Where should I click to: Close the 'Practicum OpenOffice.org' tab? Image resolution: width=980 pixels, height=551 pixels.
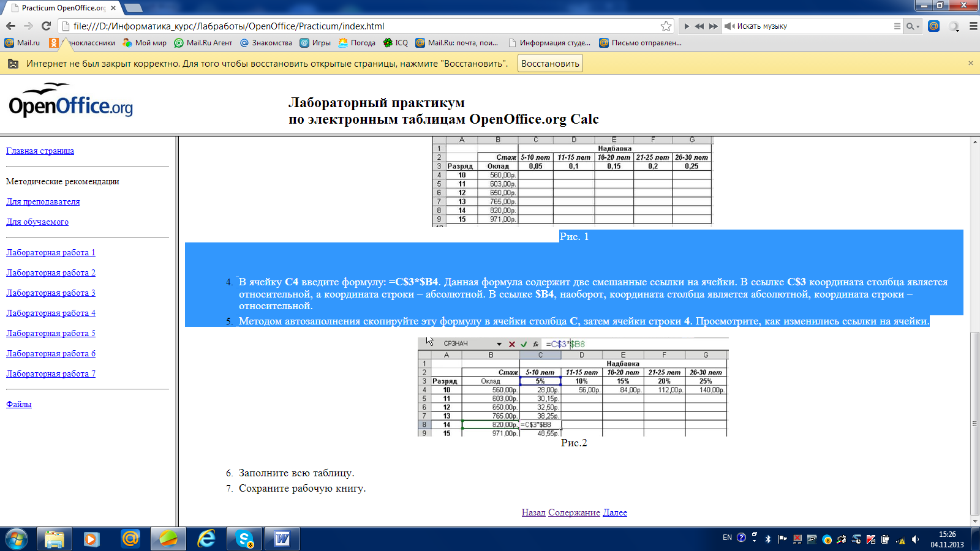pos(113,8)
